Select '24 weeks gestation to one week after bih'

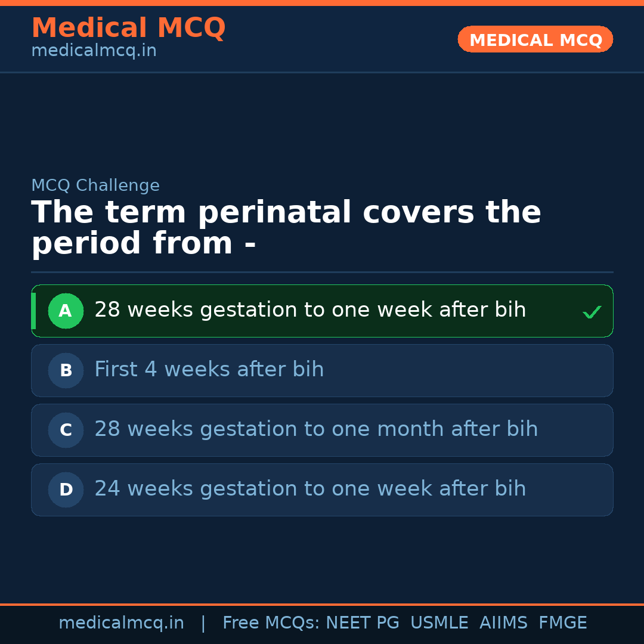pyautogui.click(x=310, y=489)
